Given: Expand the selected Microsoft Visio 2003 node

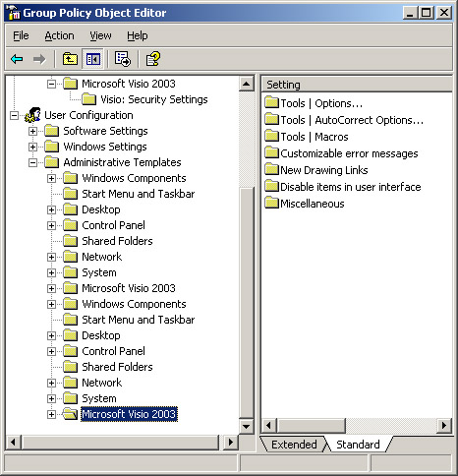Looking at the screenshot, I should coord(51,414).
